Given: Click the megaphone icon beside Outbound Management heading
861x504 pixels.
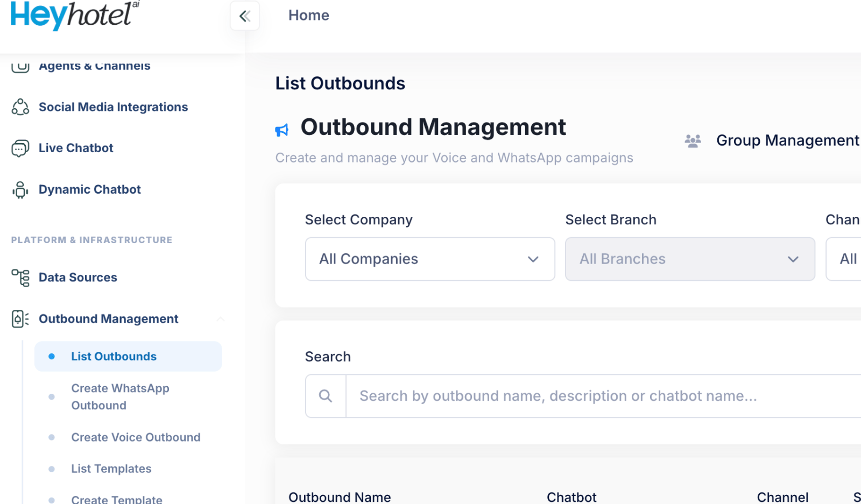Looking at the screenshot, I should pos(282,130).
